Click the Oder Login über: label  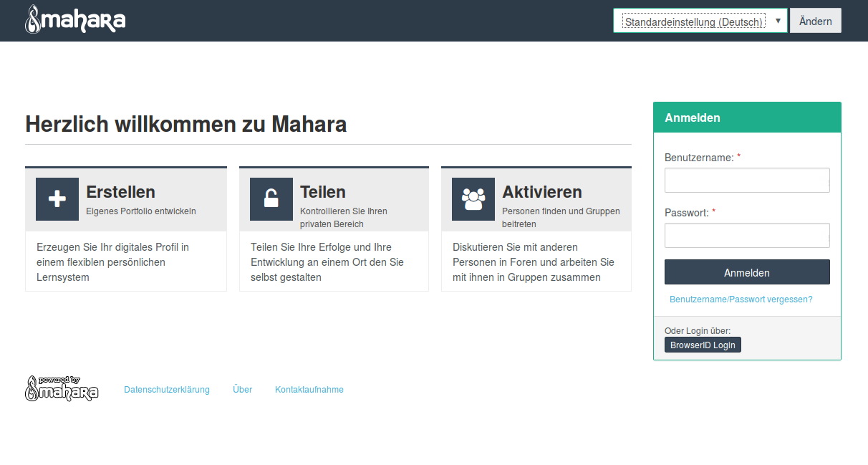coord(698,331)
